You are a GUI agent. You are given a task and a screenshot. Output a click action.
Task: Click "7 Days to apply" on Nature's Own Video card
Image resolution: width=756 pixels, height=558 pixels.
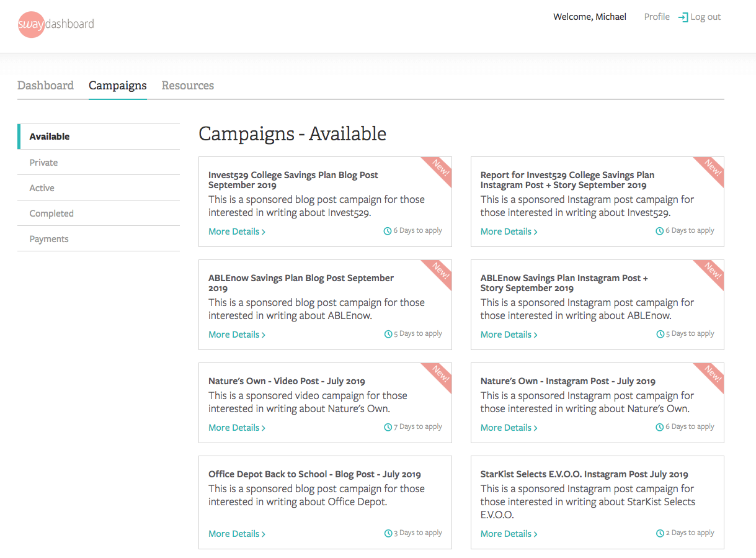[417, 427]
